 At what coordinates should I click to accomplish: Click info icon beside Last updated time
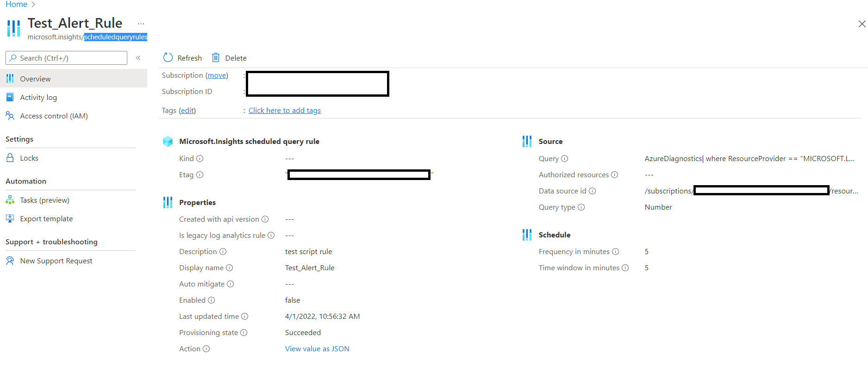click(245, 316)
